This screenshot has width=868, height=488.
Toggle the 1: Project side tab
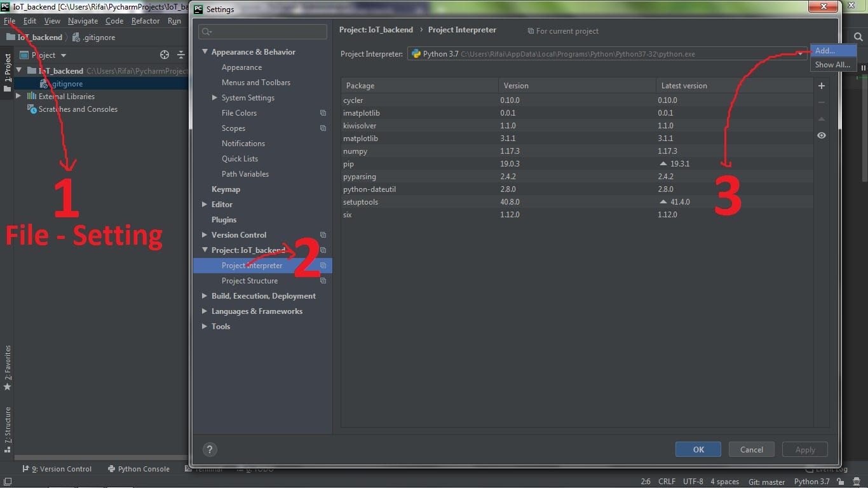point(8,72)
